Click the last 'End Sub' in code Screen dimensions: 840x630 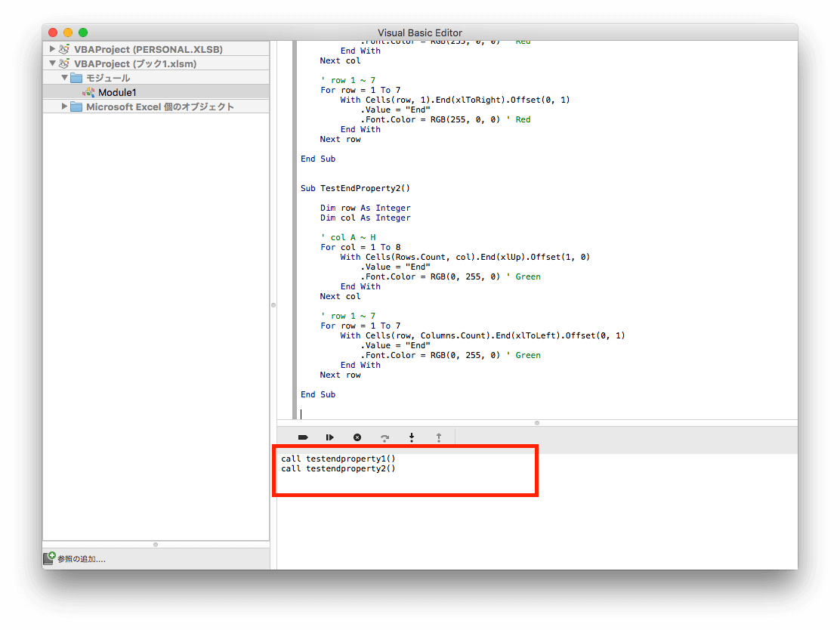coord(318,395)
